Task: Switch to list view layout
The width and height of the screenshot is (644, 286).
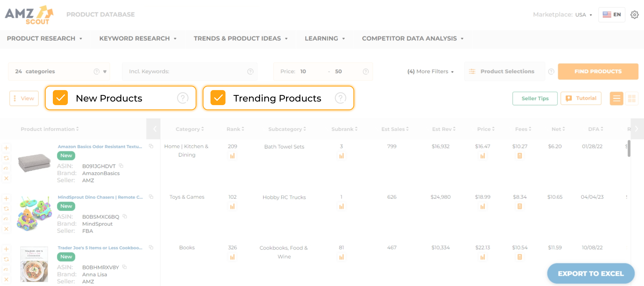Action: [x=617, y=98]
